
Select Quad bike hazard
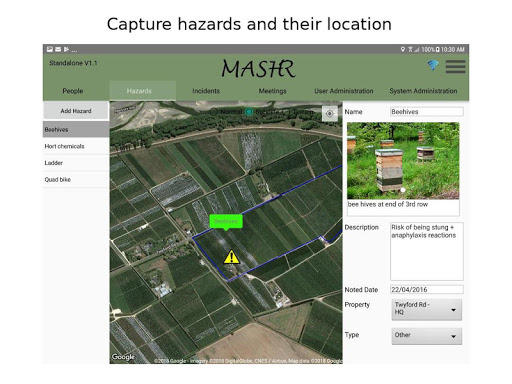click(x=76, y=179)
